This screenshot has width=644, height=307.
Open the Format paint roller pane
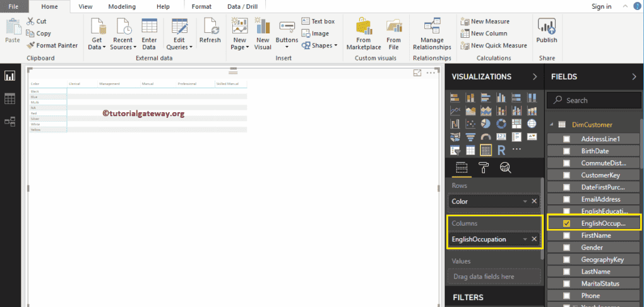point(484,167)
